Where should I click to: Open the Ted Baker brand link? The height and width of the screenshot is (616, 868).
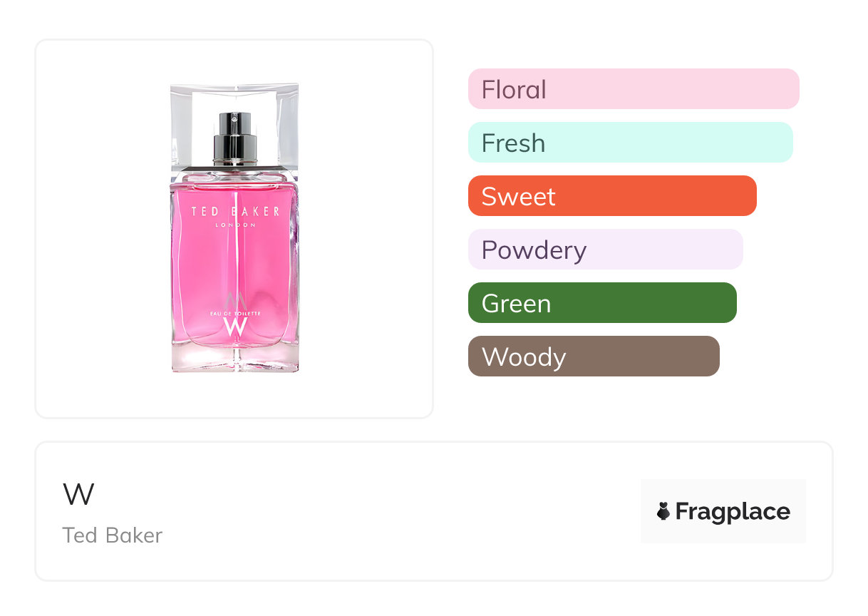pos(113,535)
